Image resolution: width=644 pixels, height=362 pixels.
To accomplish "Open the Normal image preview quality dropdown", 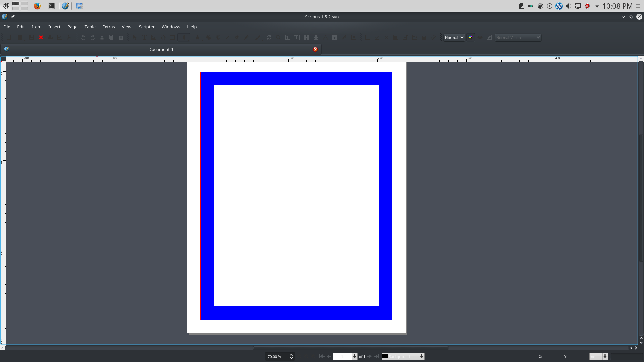I will point(454,37).
